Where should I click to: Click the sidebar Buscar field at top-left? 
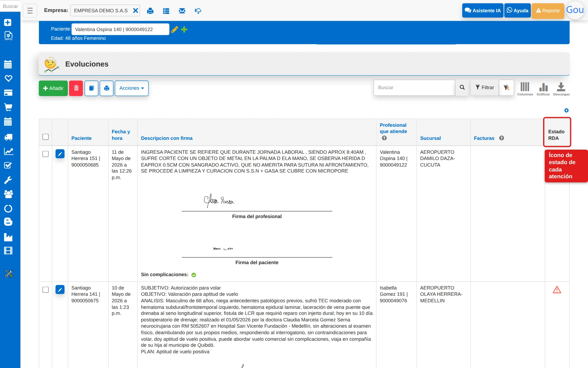[x=10, y=6]
